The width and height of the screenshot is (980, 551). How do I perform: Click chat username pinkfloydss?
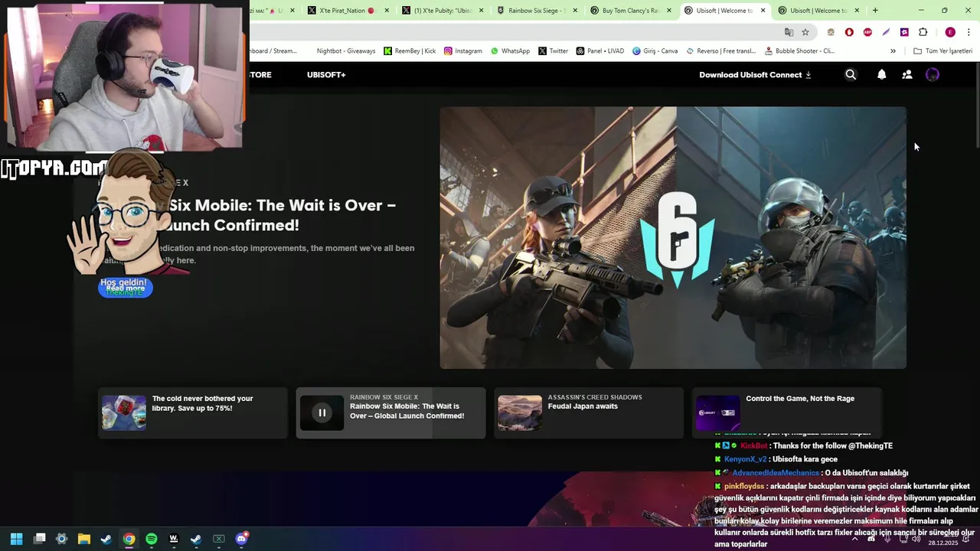tap(744, 487)
